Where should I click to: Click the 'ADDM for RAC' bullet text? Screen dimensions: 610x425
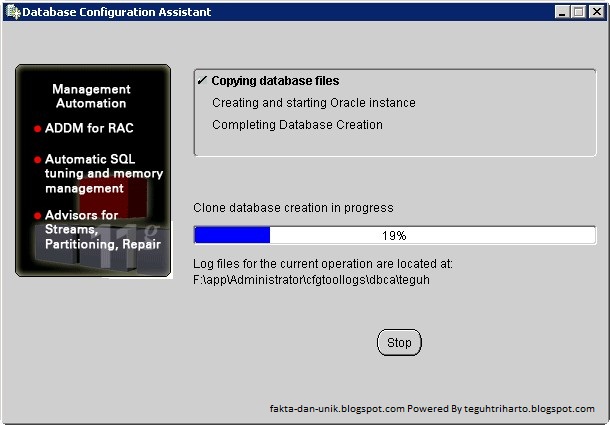pos(89,128)
